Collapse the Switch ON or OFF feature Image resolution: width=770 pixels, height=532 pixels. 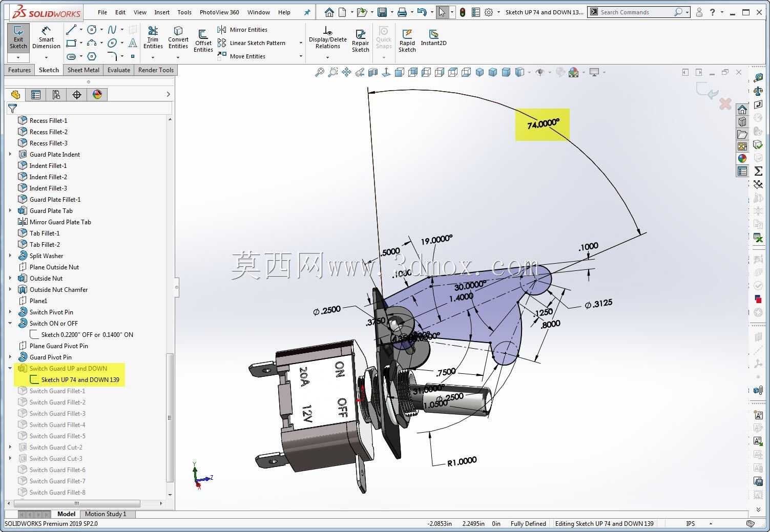(x=10, y=323)
